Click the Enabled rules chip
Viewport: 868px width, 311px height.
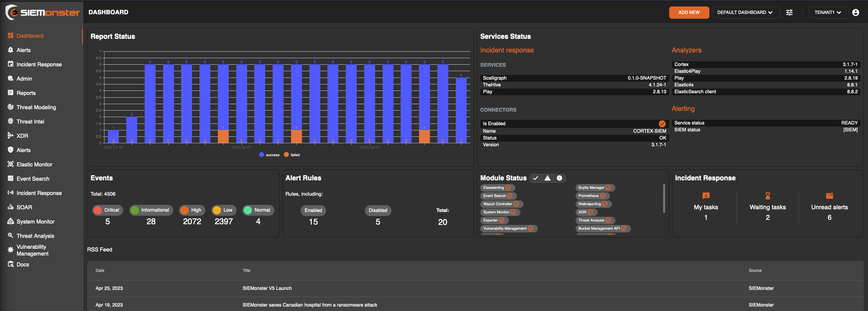313,210
